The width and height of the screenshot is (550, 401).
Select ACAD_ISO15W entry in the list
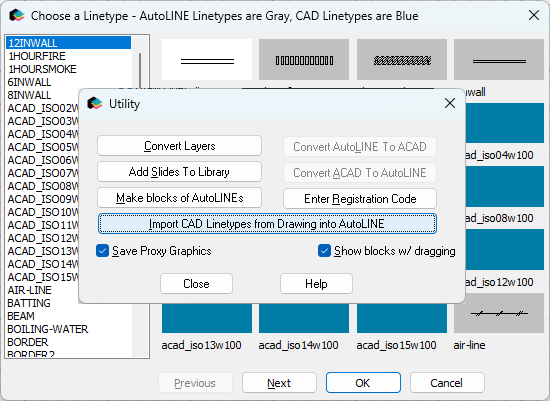(x=42, y=277)
